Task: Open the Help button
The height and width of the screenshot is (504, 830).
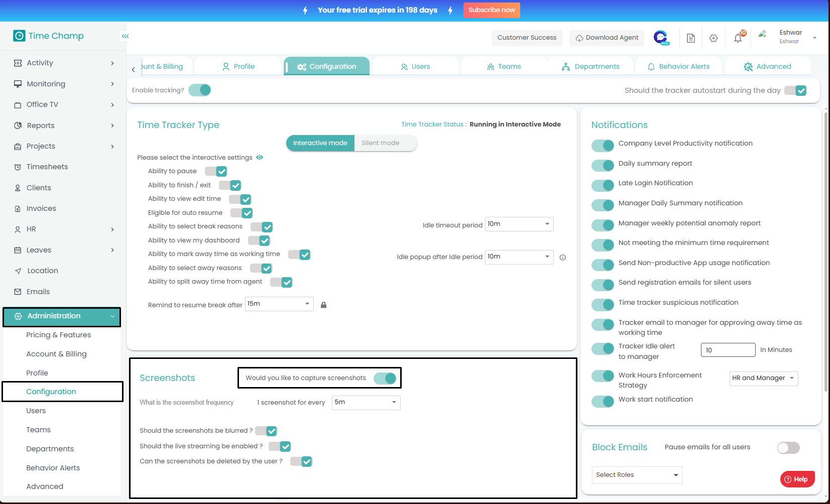Action: click(797, 479)
